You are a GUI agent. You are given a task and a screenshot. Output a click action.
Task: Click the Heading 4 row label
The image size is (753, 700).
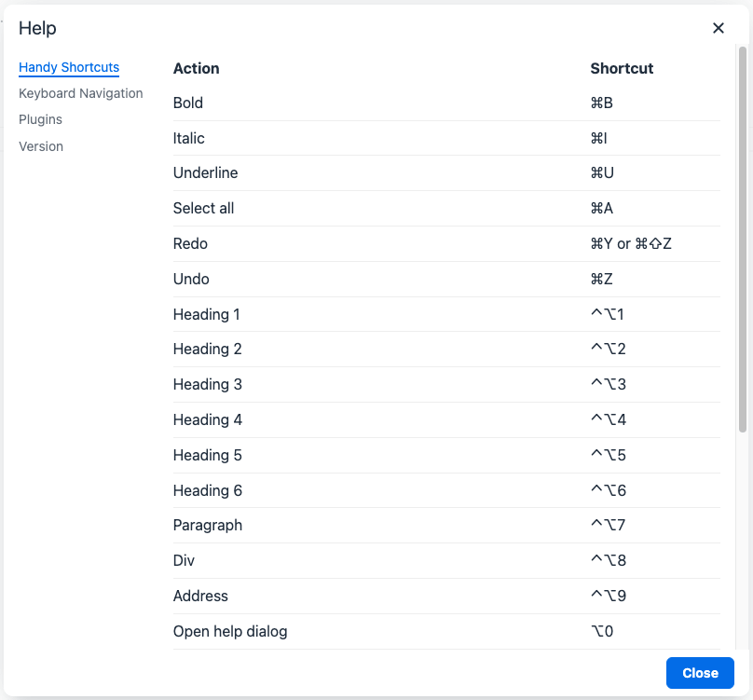208,419
